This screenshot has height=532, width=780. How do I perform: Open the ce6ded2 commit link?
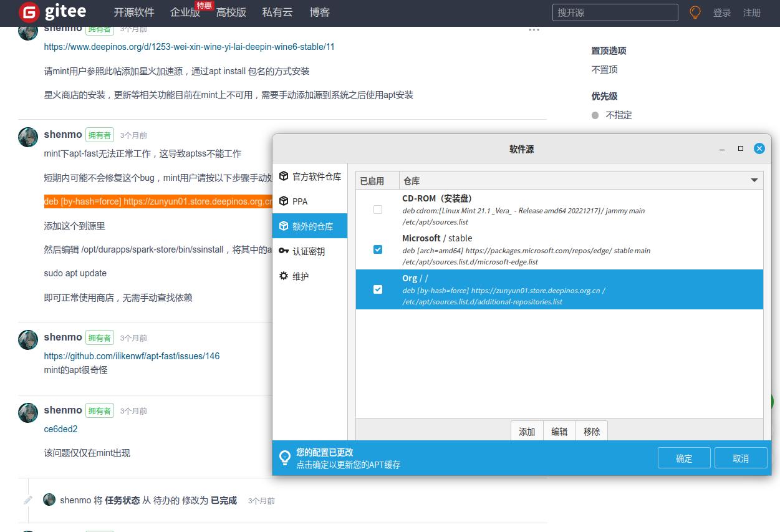[60, 429]
